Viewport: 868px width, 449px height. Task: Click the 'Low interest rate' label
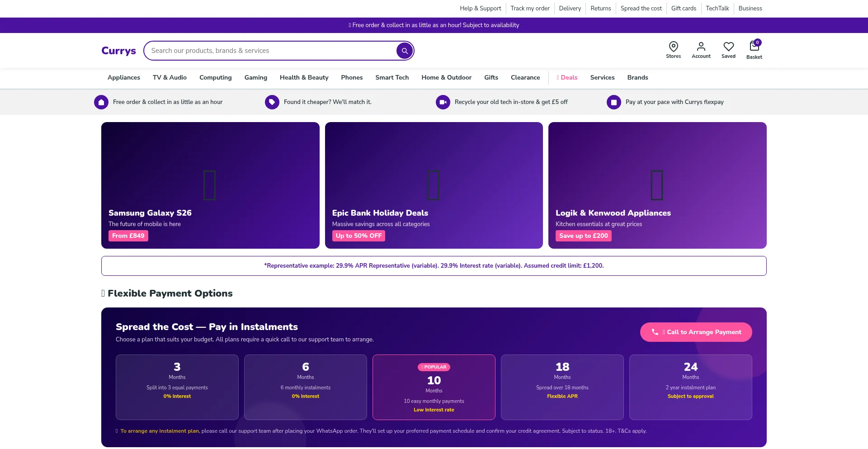[x=434, y=410]
